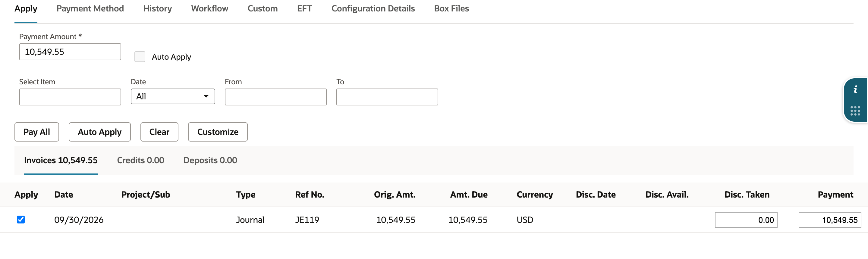Focus the To date field
Screen dimensions: 868x259
click(x=387, y=97)
